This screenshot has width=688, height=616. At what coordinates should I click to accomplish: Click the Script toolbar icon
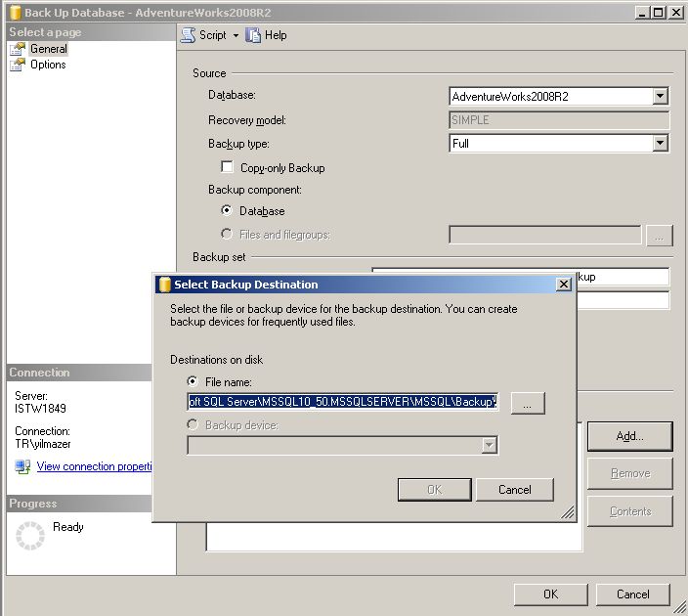click(x=189, y=35)
